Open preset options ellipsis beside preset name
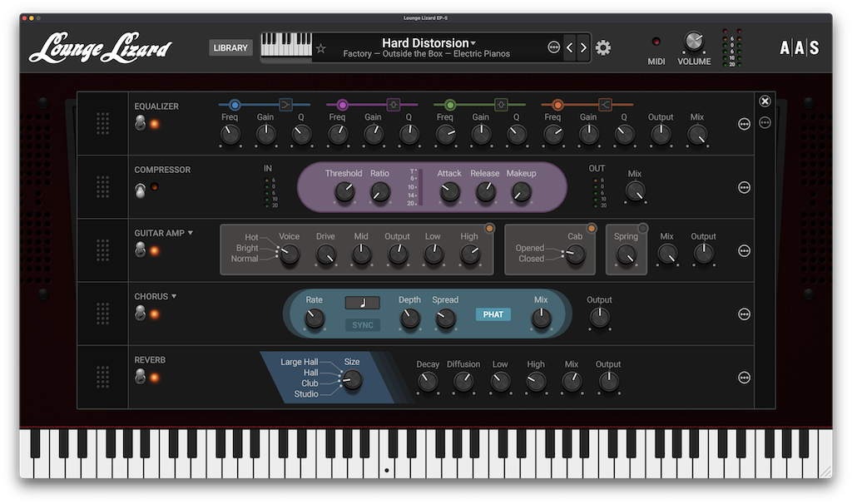Viewport: 852px width, 504px height. 553,47
